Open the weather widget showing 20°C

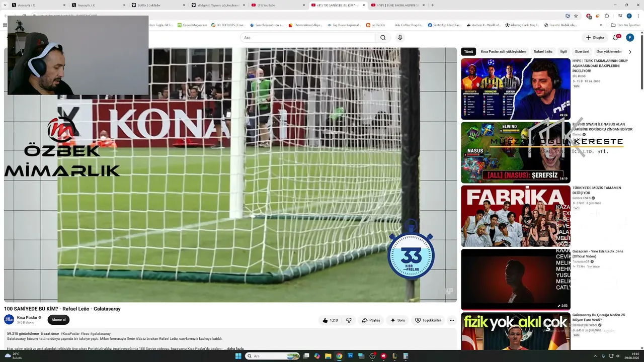tap(13, 356)
